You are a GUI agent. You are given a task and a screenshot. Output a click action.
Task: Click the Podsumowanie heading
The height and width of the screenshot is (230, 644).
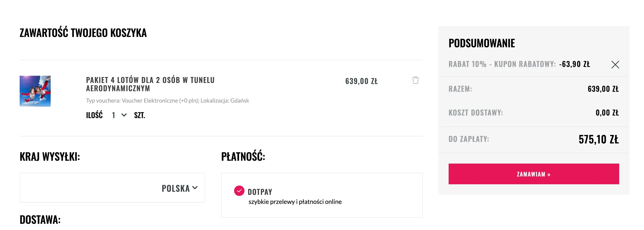coord(482,43)
